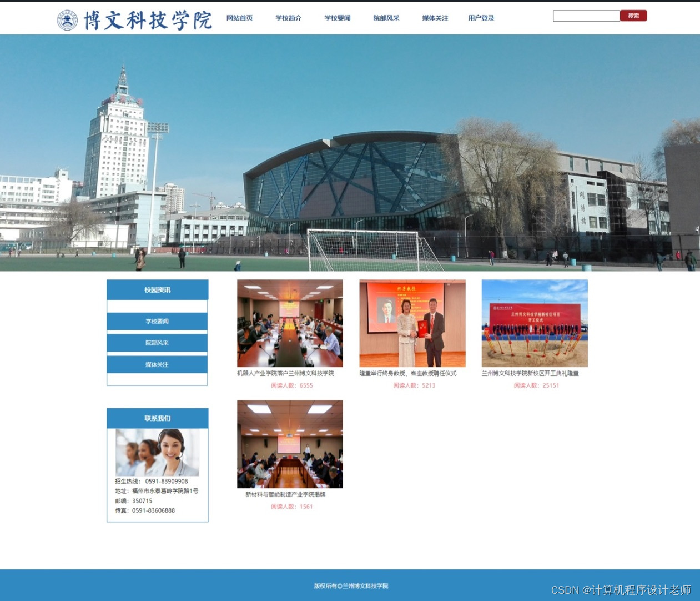Click 阅读人数：1561 count text

click(x=292, y=507)
